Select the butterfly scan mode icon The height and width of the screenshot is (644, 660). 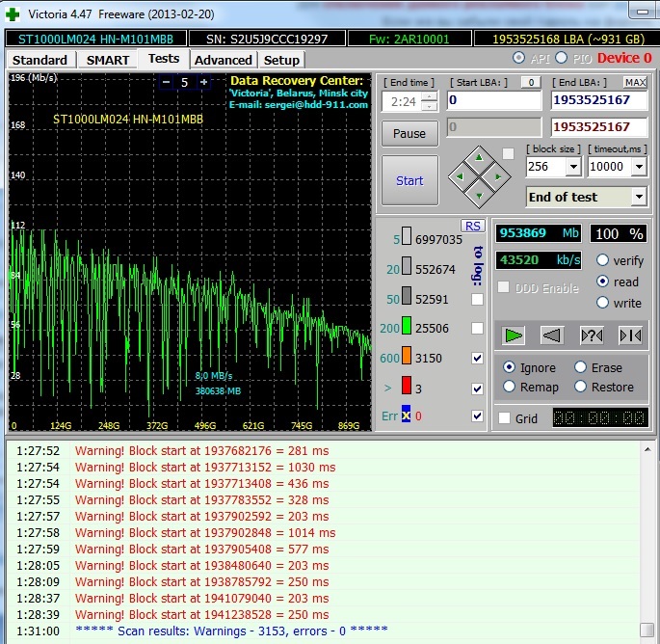pyautogui.click(x=629, y=335)
